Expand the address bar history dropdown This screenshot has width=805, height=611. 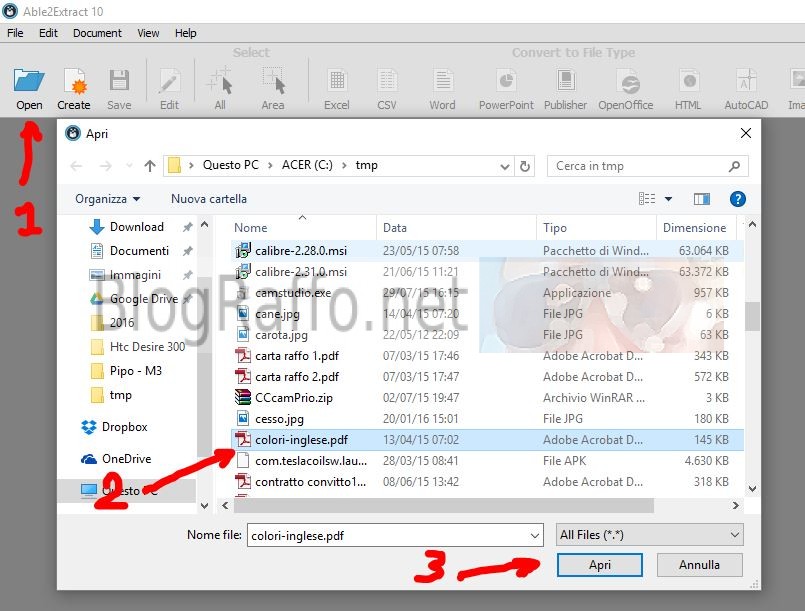click(x=505, y=167)
